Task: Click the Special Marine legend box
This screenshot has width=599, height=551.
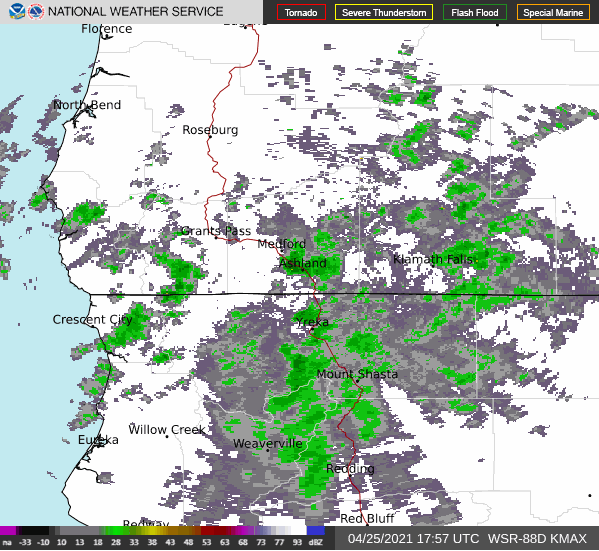Action: (x=553, y=13)
